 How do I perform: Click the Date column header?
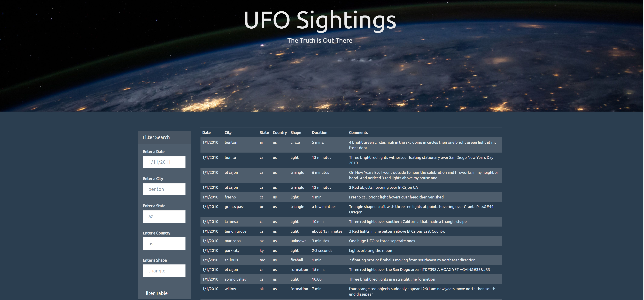[x=206, y=132]
